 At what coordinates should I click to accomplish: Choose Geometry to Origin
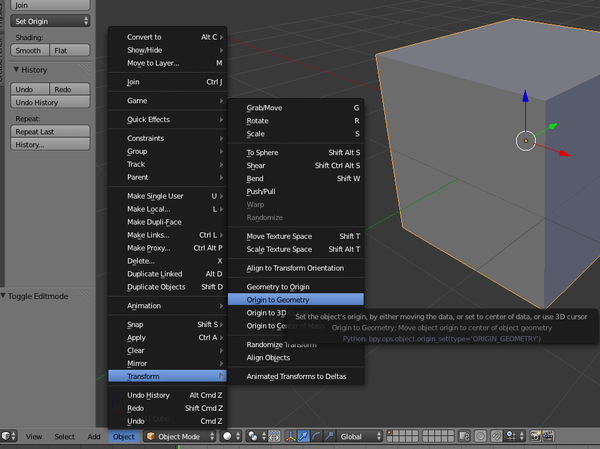[296, 287]
